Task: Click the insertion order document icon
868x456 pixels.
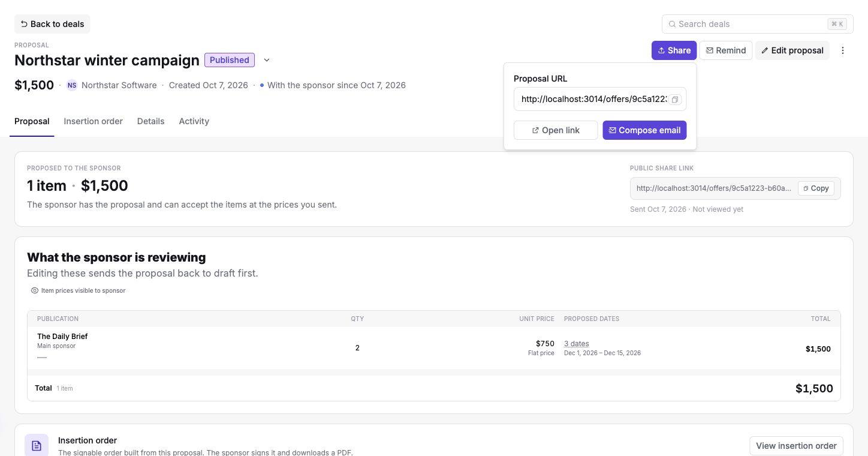Action: [37, 446]
